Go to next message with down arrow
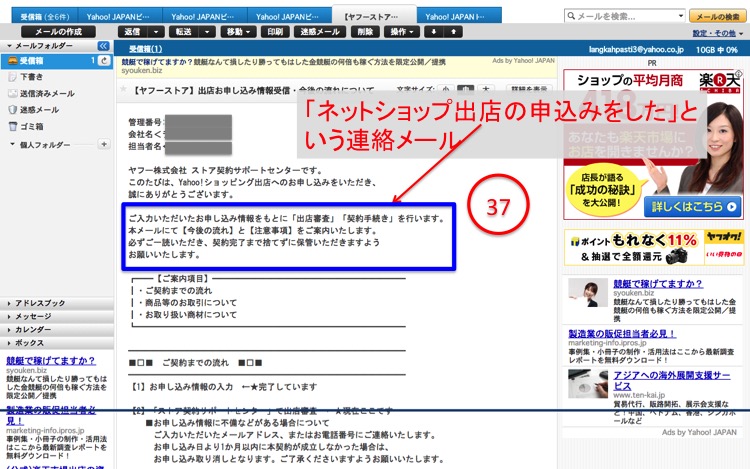 (434, 32)
